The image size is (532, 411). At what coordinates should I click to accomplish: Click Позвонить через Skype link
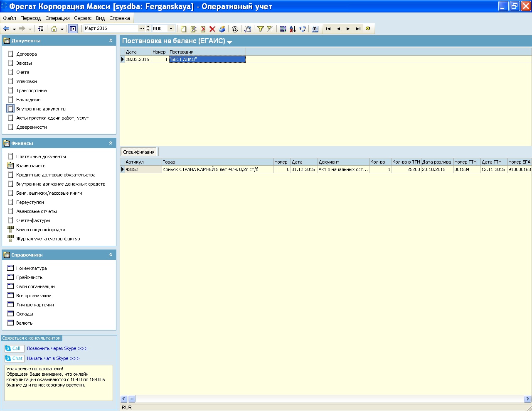[x=57, y=348]
